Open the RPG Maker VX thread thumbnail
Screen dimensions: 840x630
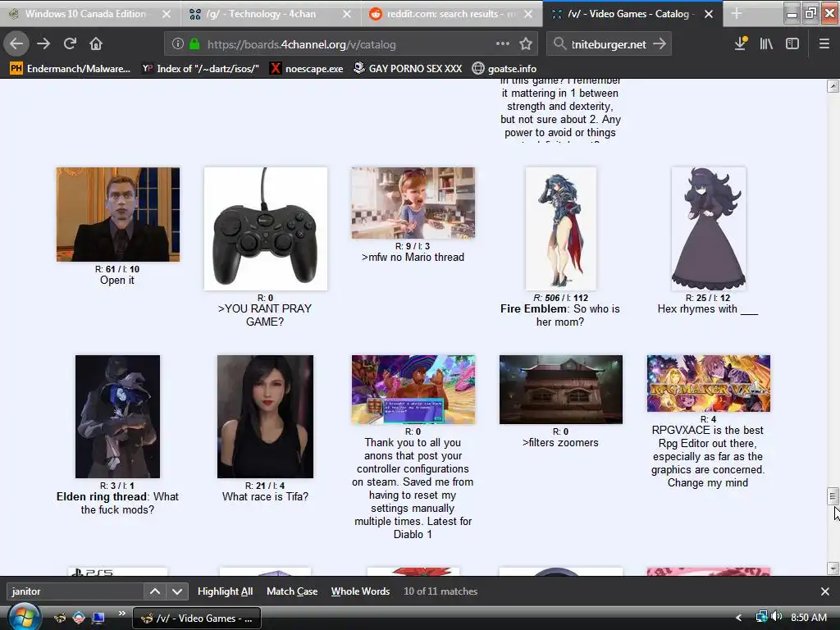pos(708,384)
